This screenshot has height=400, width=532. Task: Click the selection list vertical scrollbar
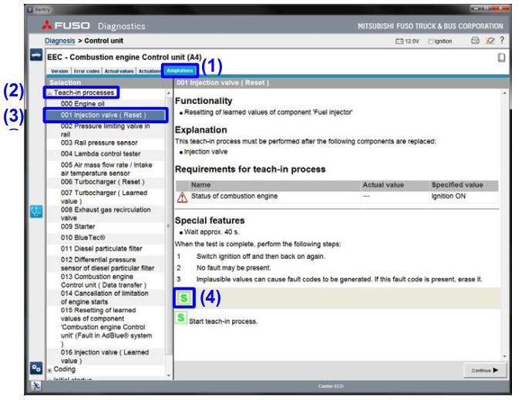(x=169, y=226)
